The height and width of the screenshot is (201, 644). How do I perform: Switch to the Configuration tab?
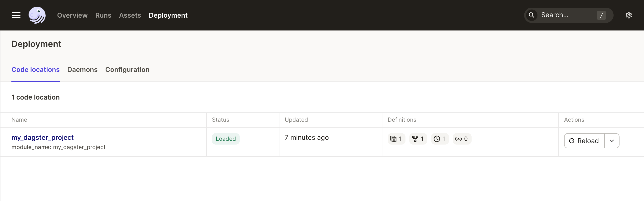(127, 70)
